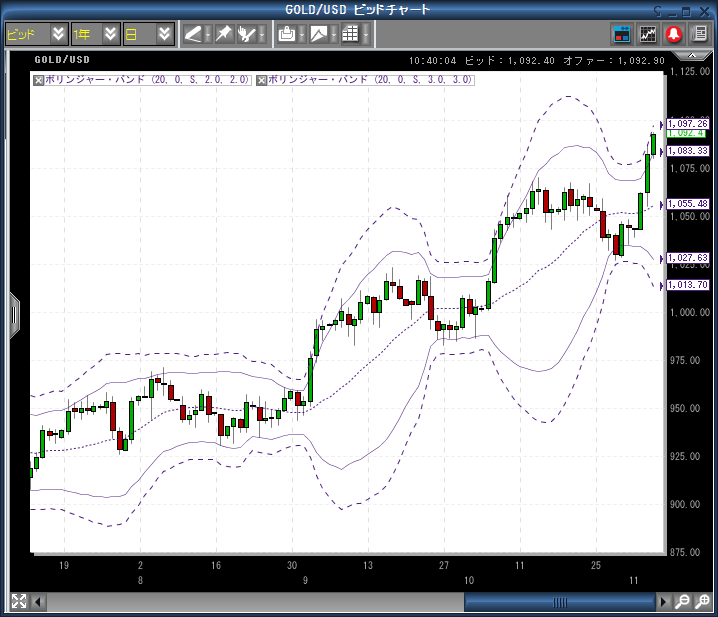Expand the left side panel handle
Screen dimensions: 718x617
tap(14, 313)
